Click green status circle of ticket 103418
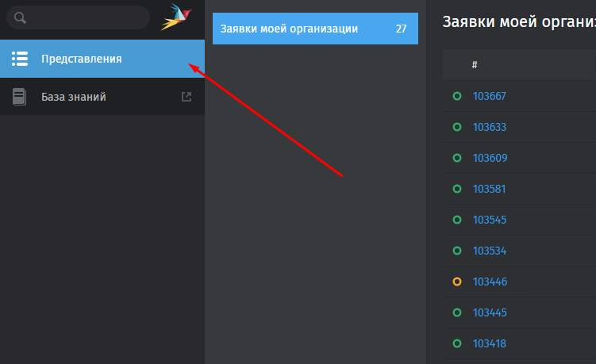 (x=457, y=343)
